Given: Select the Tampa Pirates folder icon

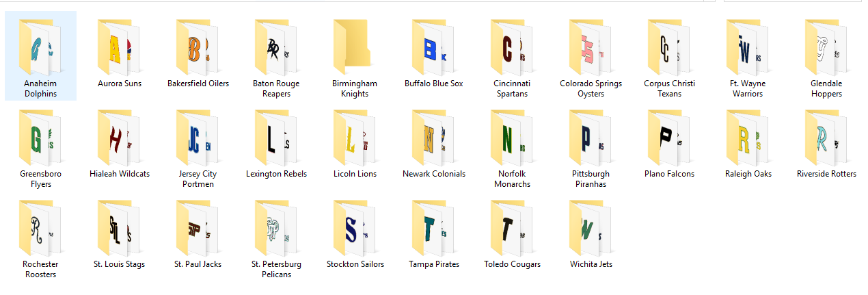Looking at the screenshot, I should (x=433, y=228).
